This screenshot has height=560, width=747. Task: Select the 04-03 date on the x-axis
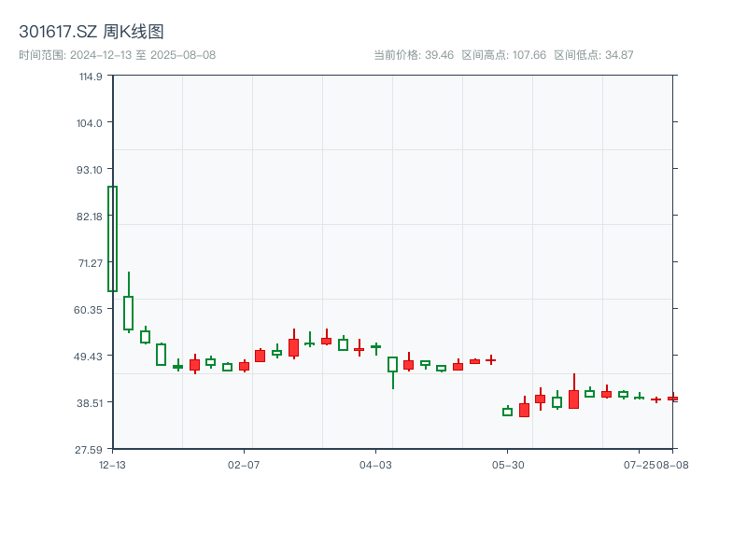tap(375, 464)
